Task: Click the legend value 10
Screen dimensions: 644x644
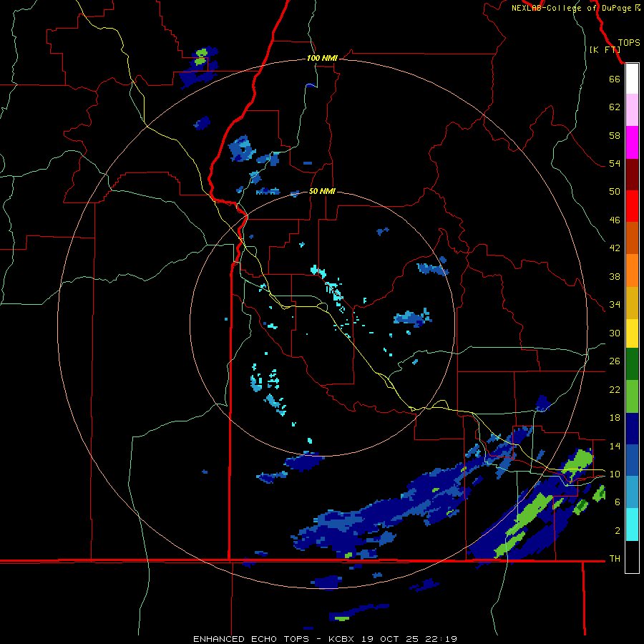Action: point(615,474)
